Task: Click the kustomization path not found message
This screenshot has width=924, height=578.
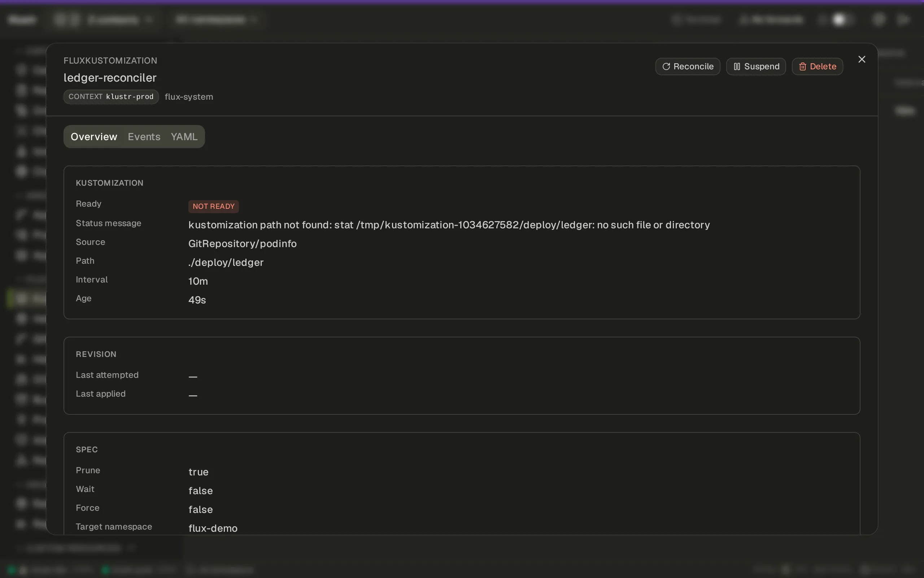Action: tap(449, 225)
